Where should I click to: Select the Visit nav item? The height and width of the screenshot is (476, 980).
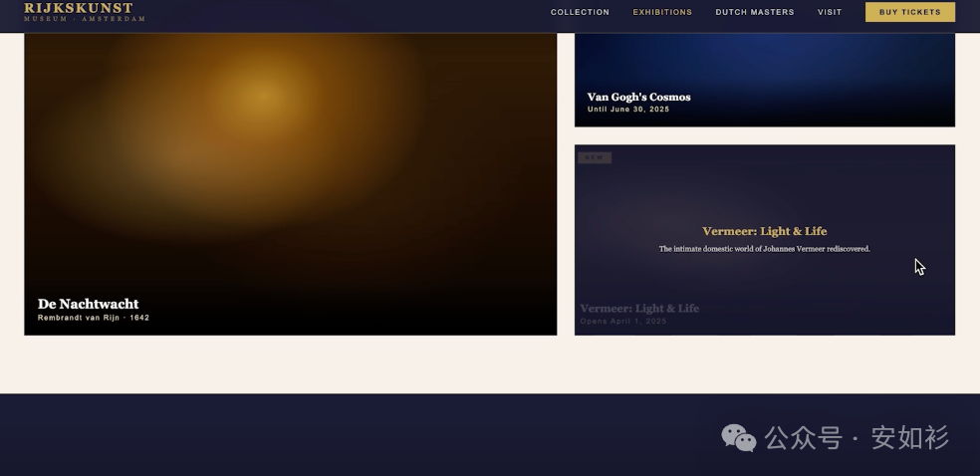point(830,12)
